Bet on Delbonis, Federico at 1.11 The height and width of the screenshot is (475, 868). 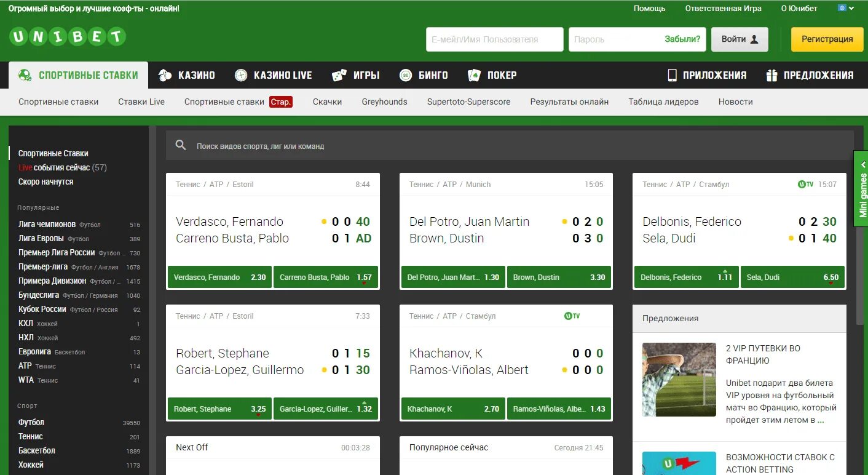686,277
